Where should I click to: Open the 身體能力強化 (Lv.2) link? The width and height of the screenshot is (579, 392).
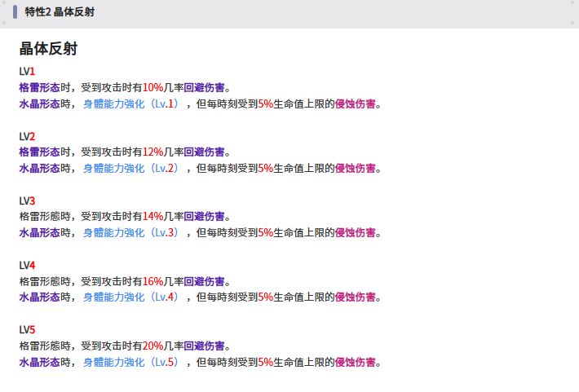pyautogui.click(x=131, y=169)
